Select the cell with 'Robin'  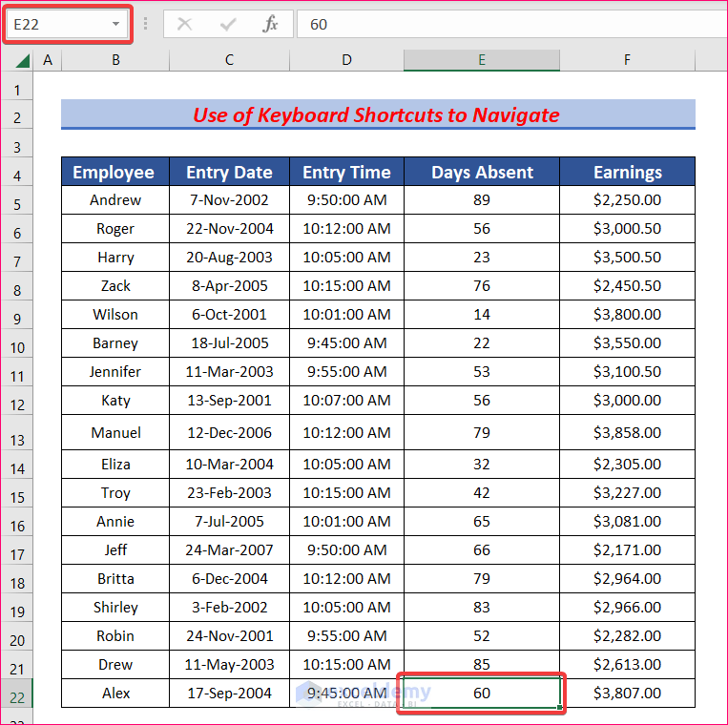pyautogui.click(x=115, y=636)
